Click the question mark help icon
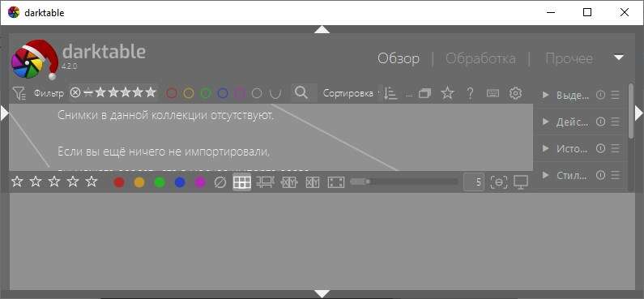 coord(470,94)
